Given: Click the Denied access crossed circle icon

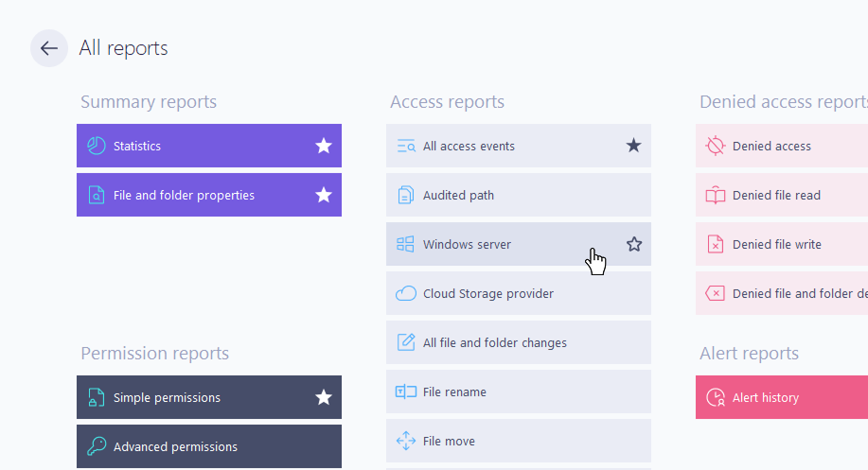Looking at the screenshot, I should pyautogui.click(x=716, y=146).
